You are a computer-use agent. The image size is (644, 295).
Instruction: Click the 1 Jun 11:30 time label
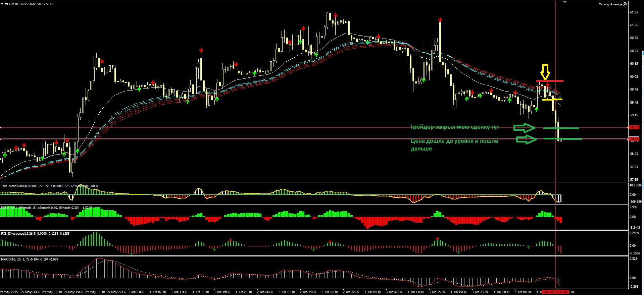coord(179,292)
